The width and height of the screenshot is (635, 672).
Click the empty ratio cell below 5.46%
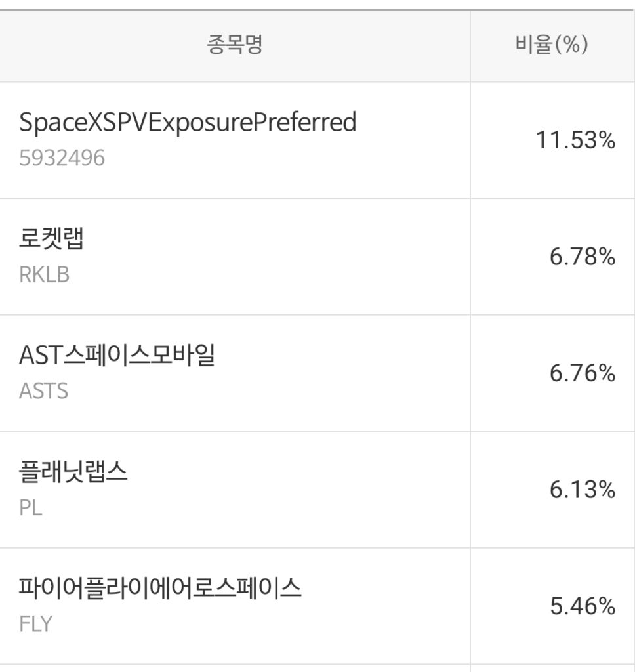point(552,668)
